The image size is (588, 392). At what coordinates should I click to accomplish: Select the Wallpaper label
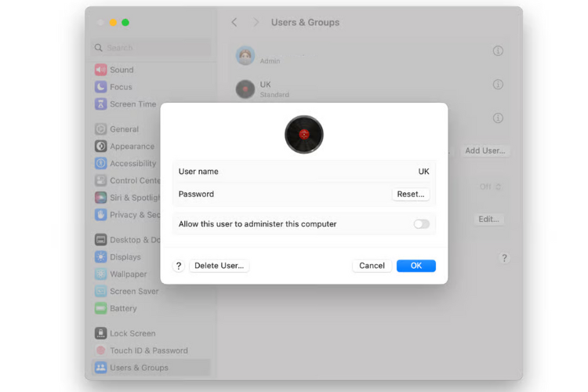(129, 274)
